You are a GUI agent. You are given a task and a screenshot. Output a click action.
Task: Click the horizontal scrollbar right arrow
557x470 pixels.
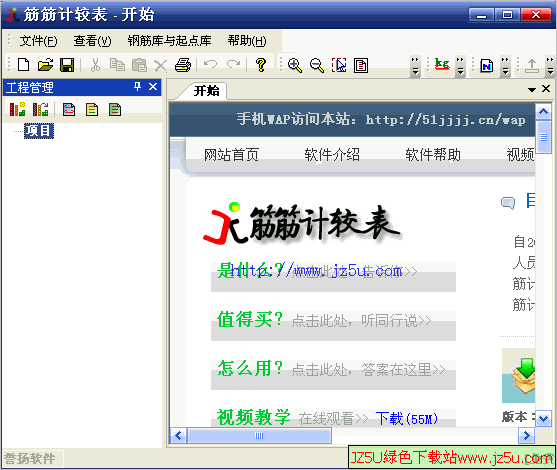[x=526, y=436]
